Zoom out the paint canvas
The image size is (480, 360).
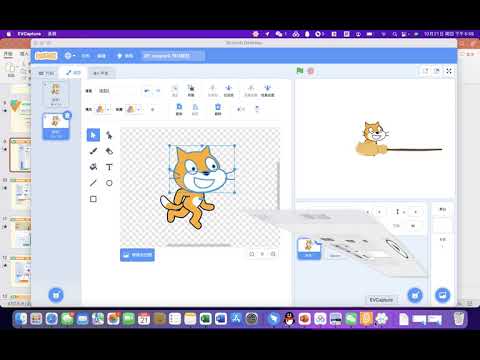coord(252,254)
